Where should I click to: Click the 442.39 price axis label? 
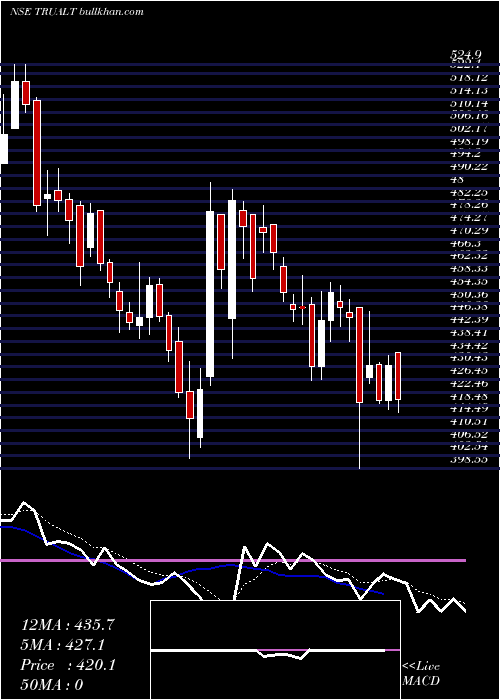point(469,319)
